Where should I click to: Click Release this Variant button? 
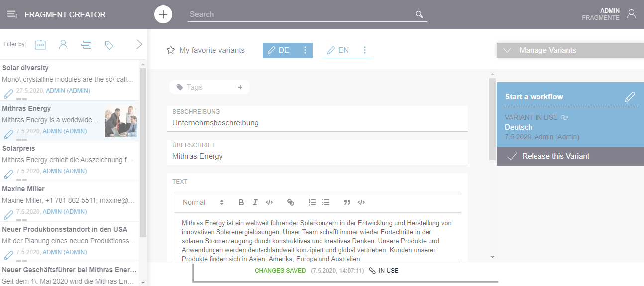point(570,156)
